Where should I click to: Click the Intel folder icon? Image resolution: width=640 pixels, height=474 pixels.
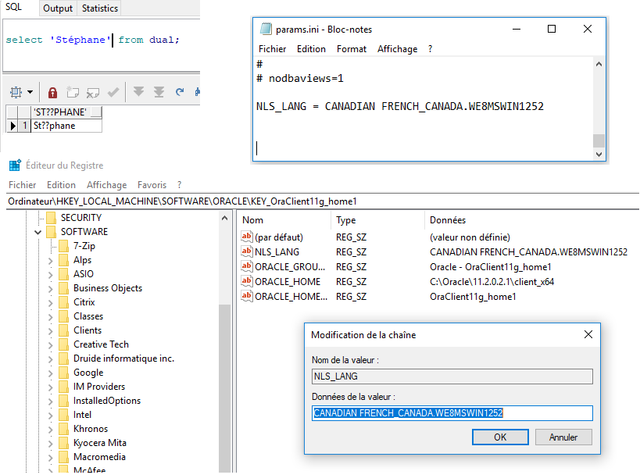64,415
